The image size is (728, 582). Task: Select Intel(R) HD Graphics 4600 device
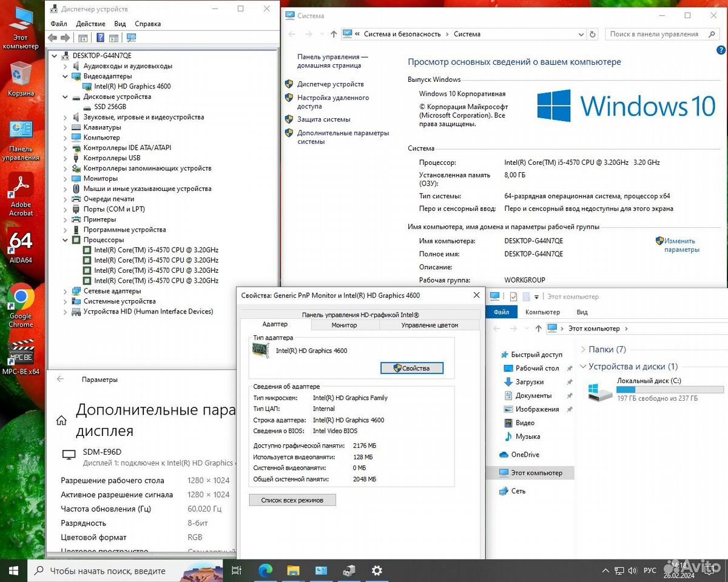pyautogui.click(x=132, y=87)
